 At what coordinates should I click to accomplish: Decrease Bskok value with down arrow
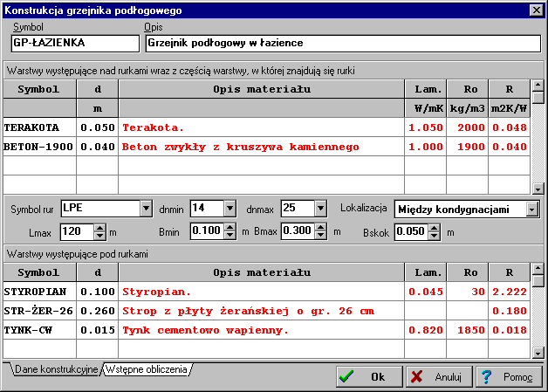point(435,236)
